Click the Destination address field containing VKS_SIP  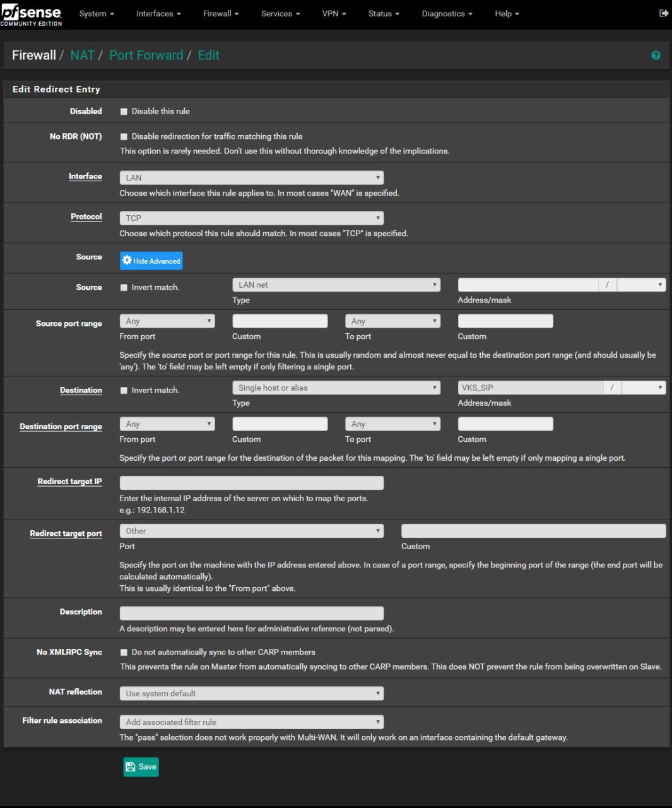point(530,388)
